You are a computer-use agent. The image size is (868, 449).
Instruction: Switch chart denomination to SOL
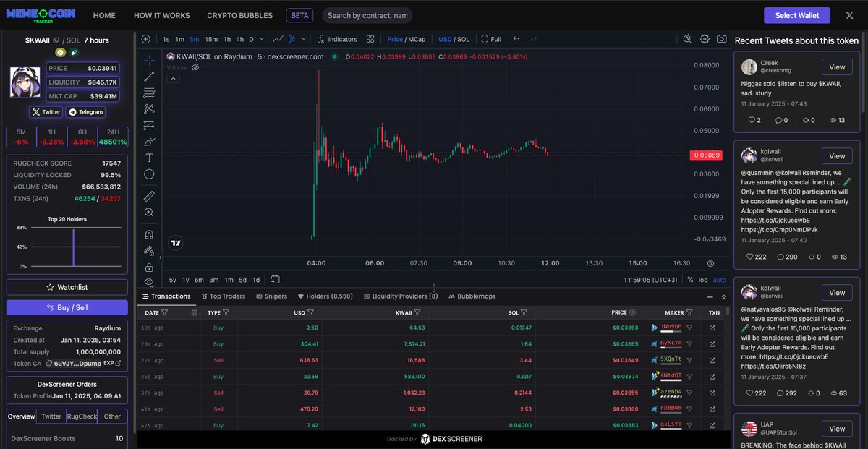click(x=462, y=39)
